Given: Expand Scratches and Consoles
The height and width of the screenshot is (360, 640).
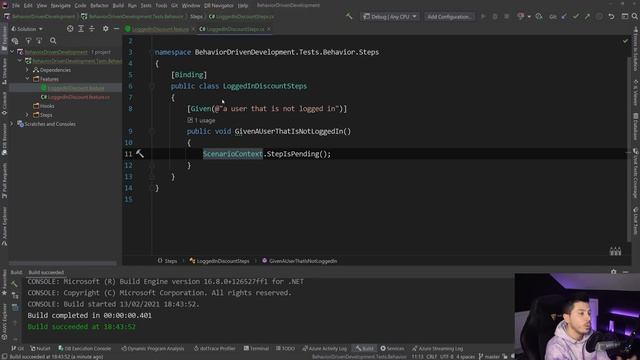Looking at the screenshot, I should click(x=12, y=124).
